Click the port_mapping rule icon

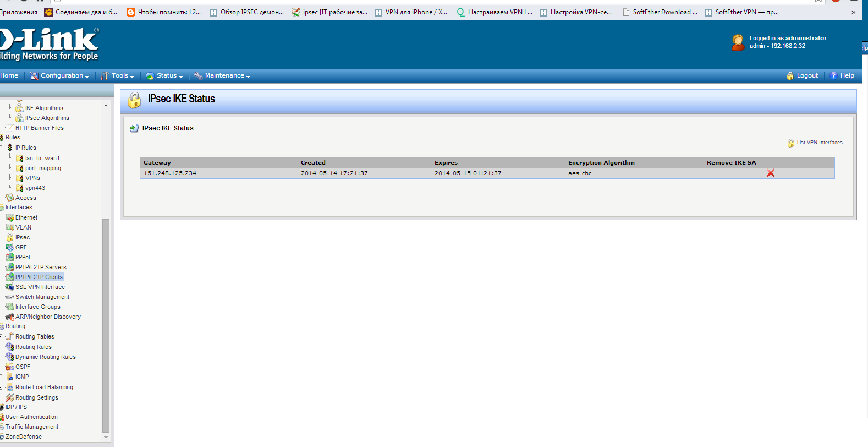[20, 168]
